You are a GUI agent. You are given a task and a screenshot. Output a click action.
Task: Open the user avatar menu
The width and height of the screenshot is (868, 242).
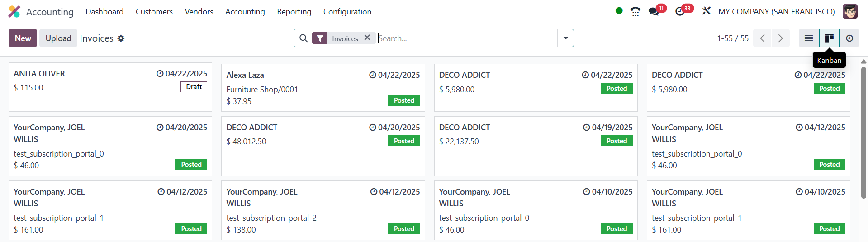pyautogui.click(x=850, y=11)
